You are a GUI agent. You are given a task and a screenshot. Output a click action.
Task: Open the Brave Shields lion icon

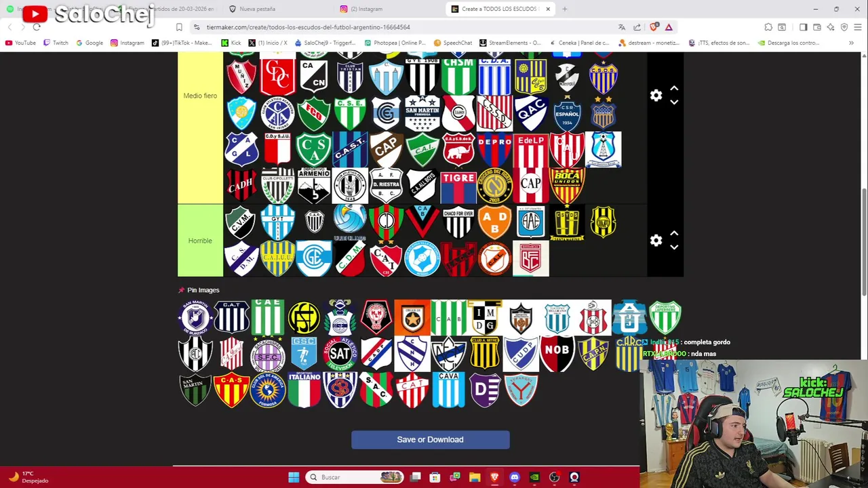[x=654, y=27]
